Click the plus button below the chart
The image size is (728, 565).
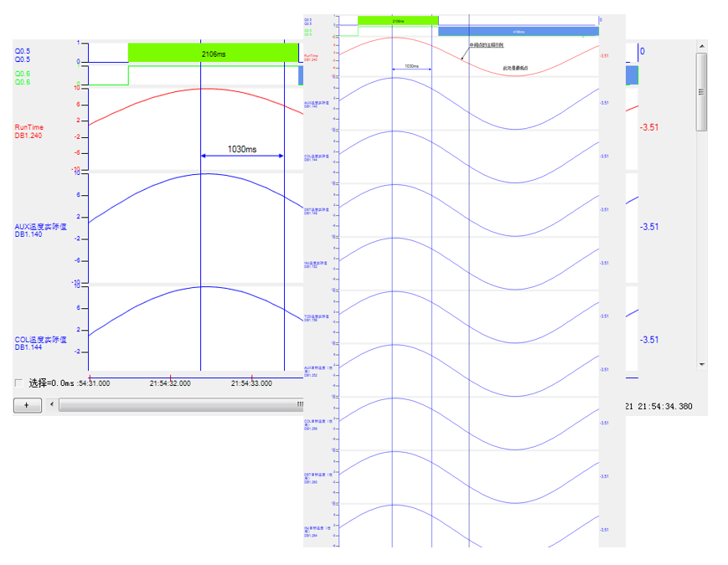pyautogui.click(x=28, y=405)
